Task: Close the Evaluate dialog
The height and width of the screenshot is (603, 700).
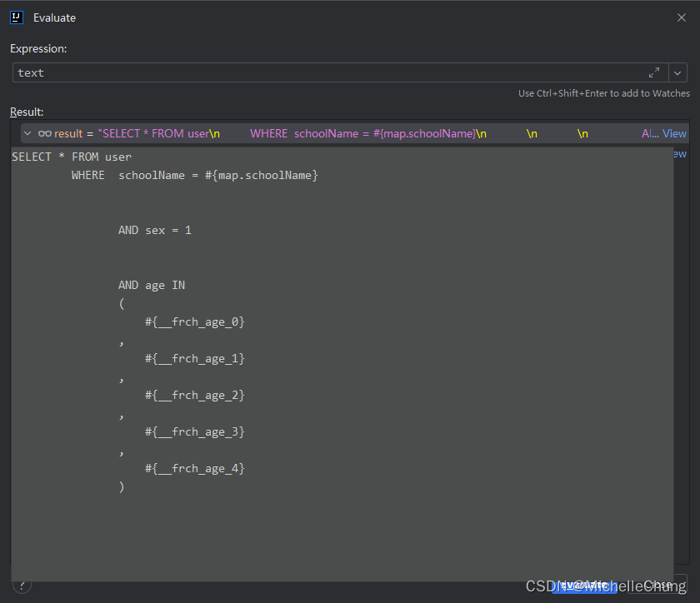Action: click(682, 17)
